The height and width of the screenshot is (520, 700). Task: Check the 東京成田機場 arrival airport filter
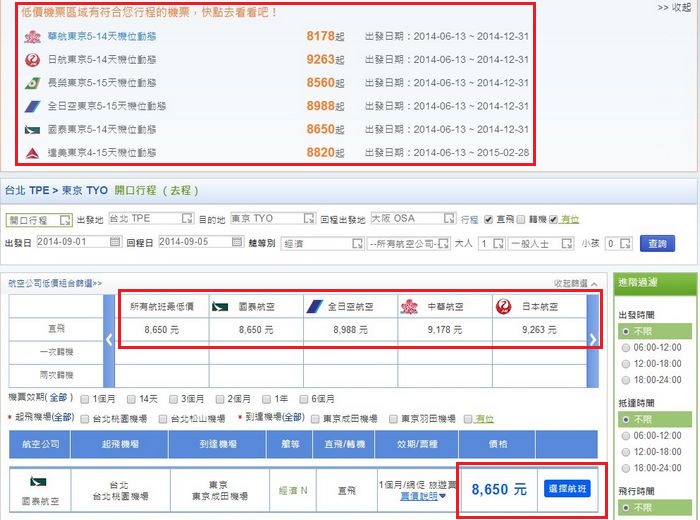tap(315, 419)
